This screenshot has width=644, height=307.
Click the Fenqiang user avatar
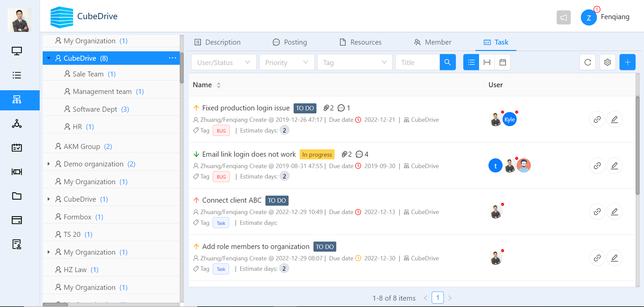589,17
